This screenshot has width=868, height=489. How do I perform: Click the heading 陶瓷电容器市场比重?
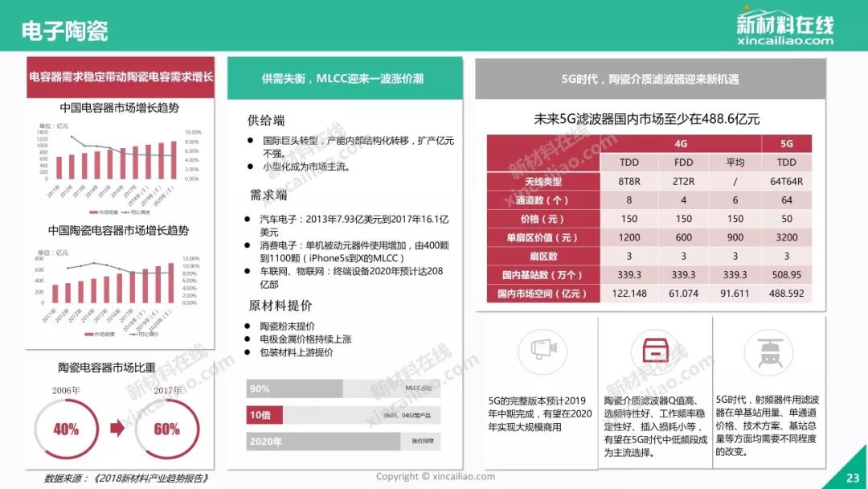(x=107, y=368)
